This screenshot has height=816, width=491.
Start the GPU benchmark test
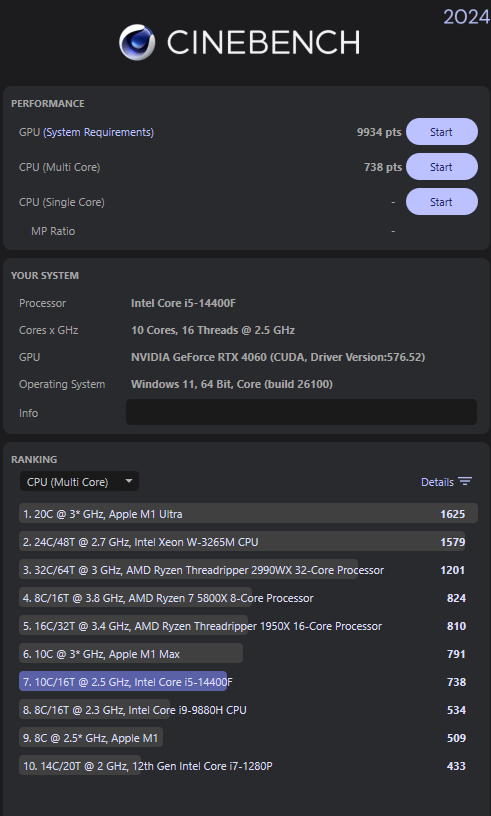click(442, 132)
